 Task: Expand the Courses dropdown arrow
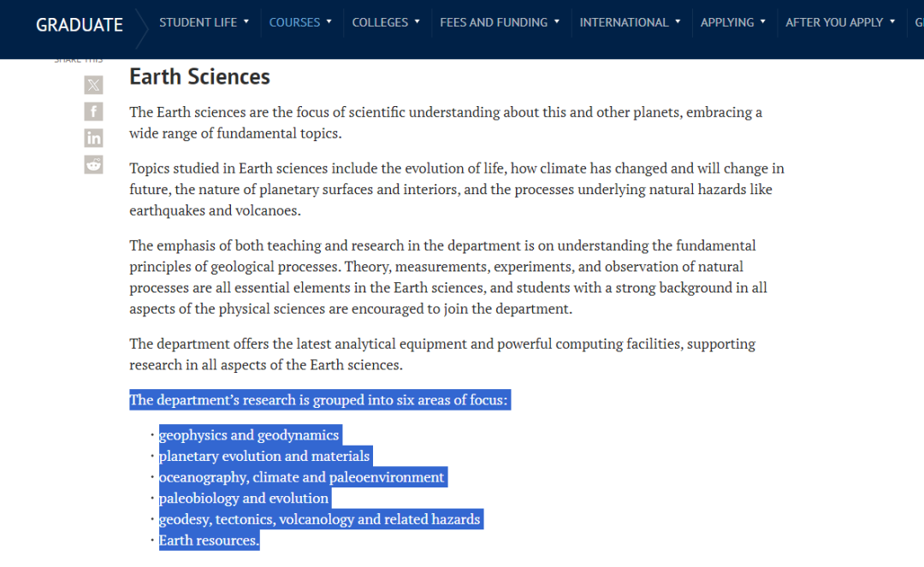click(x=329, y=21)
